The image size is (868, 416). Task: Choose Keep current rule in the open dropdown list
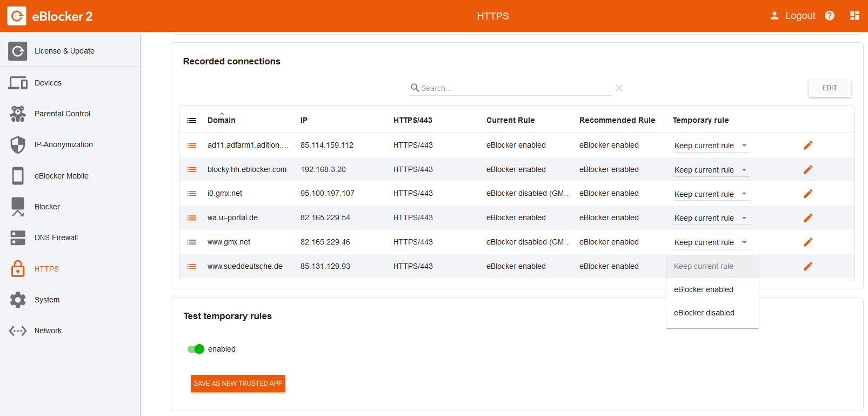[x=712, y=266]
